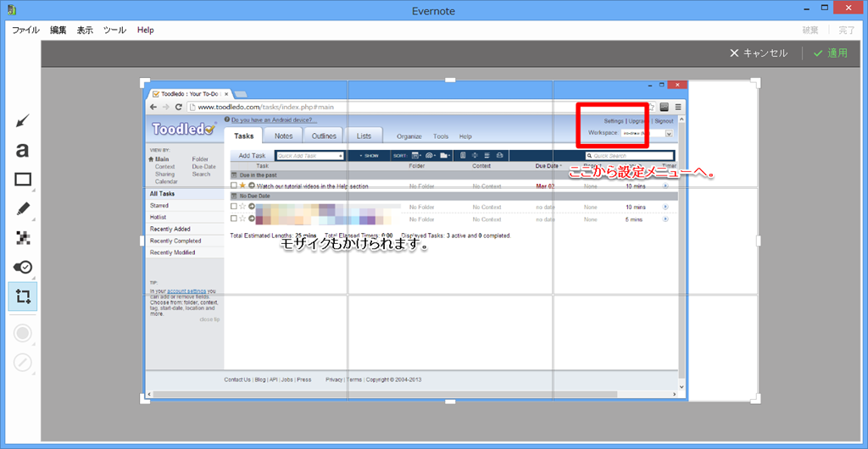Click the 'account settings' link in the tip

pos(186,291)
